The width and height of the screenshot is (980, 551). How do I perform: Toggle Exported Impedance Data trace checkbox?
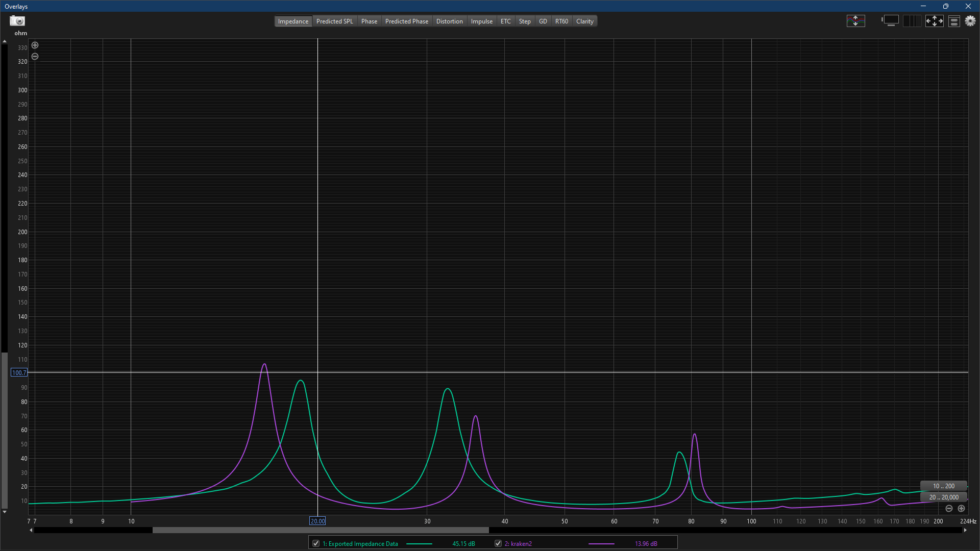click(x=316, y=543)
